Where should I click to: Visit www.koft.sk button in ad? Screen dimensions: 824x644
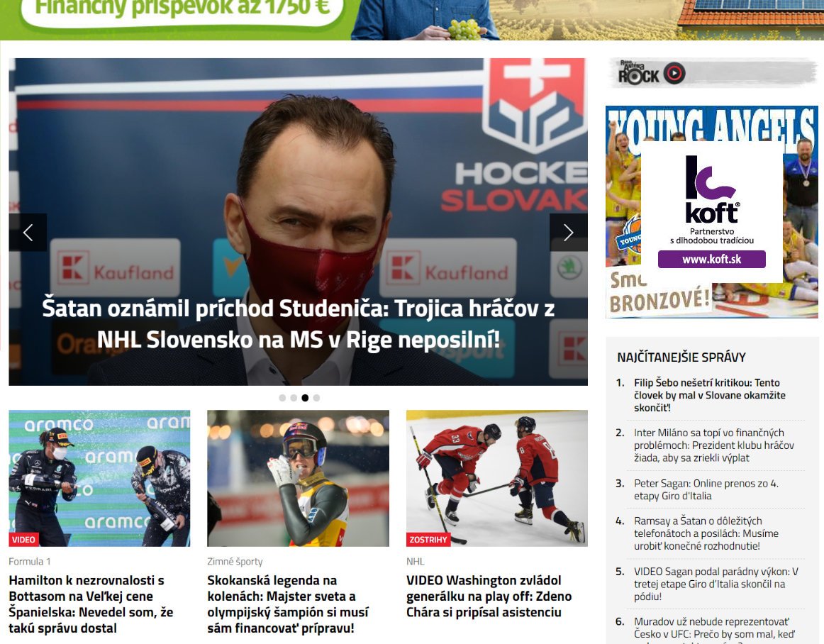pos(711,259)
